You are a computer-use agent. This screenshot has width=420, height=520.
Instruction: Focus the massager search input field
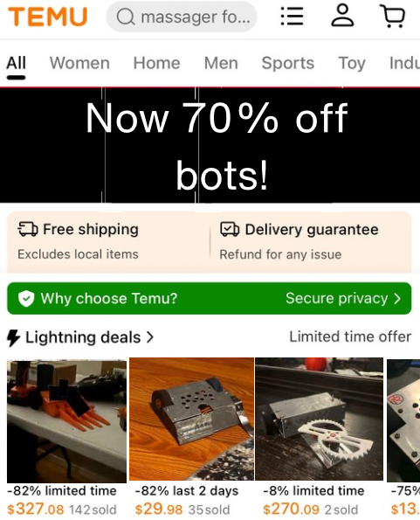[x=182, y=17]
